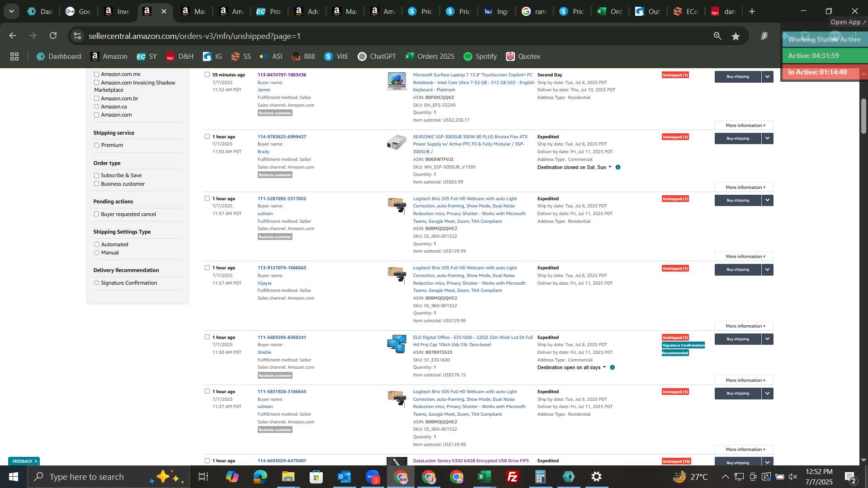
Task: Open 888 bookmark
Action: point(303,56)
